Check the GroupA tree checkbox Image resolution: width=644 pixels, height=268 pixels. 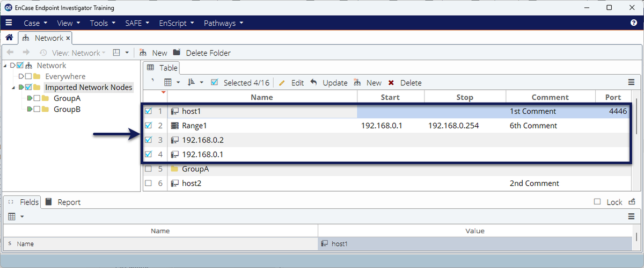click(x=37, y=98)
